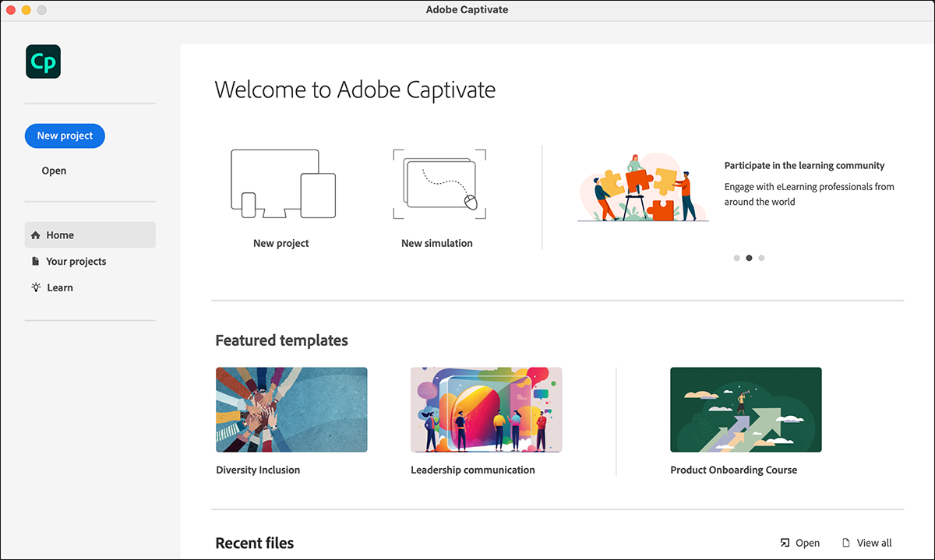This screenshot has height=560, width=935.
Task: Open the Product Onboarding Course template
Action: [x=746, y=409]
